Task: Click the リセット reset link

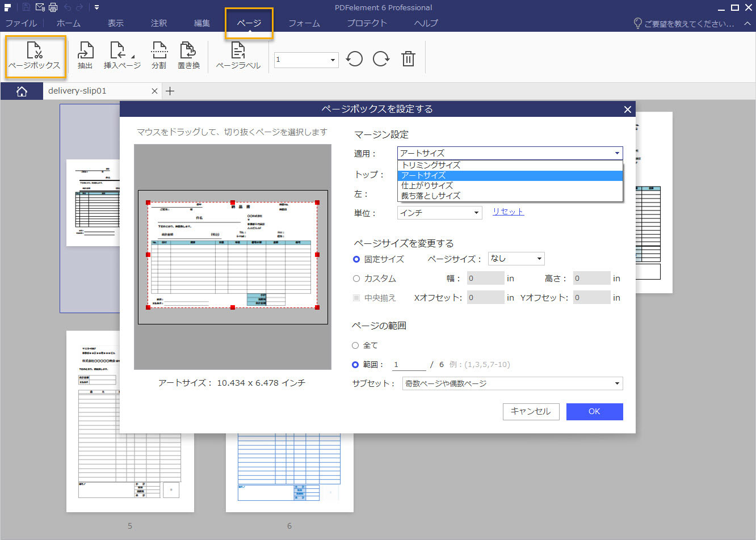Action: click(x=508, y=212)
